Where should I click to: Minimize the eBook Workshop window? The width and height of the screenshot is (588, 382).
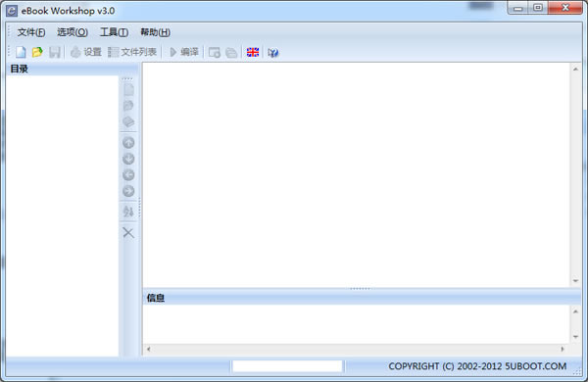(517, 8)
